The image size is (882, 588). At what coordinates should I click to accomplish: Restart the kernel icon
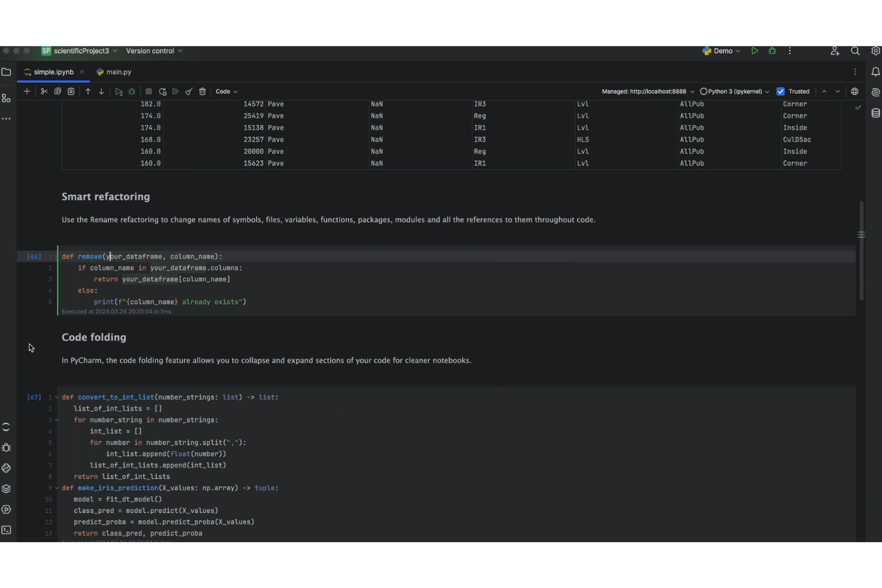[x=163, y=92]
